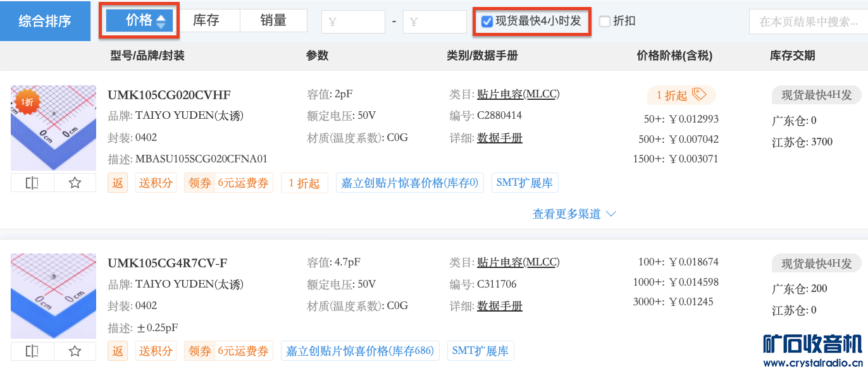The width and height of the screenshot is (868, 371).
Task: Focus the minimum price input field
Action: coord(353,22)
